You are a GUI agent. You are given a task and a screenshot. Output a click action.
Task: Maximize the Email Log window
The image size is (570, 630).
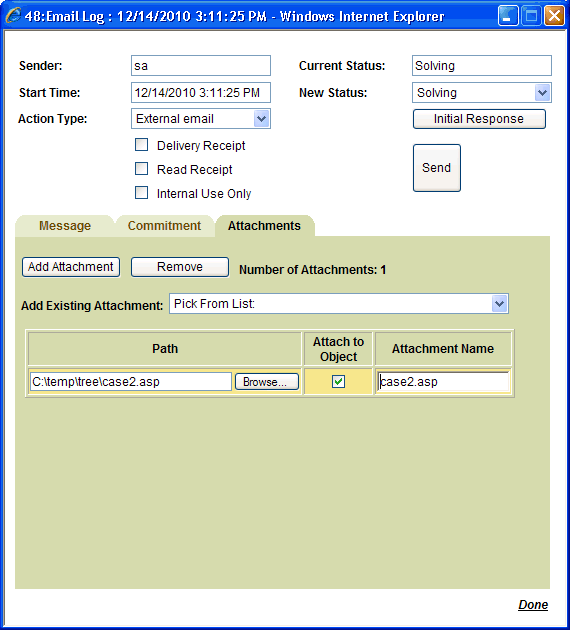point(531,16)
